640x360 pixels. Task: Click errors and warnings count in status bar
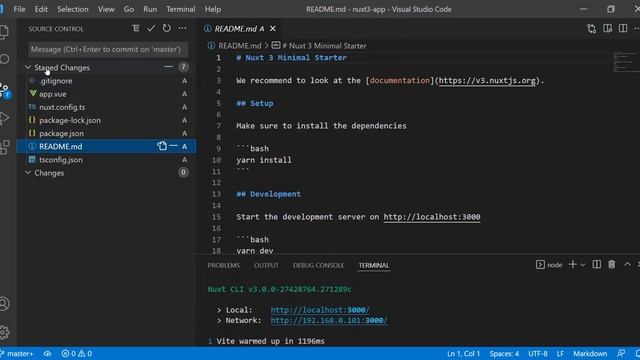tap(77, 353)
